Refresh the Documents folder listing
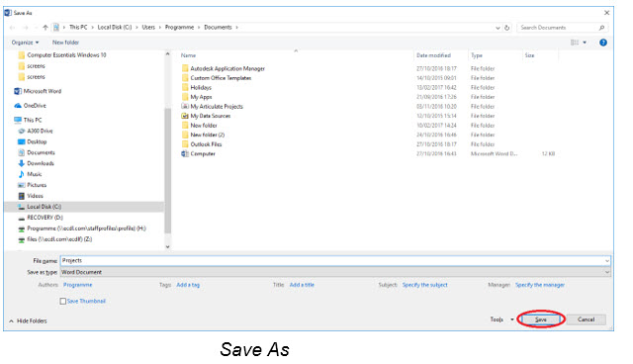 coord(507,28)
